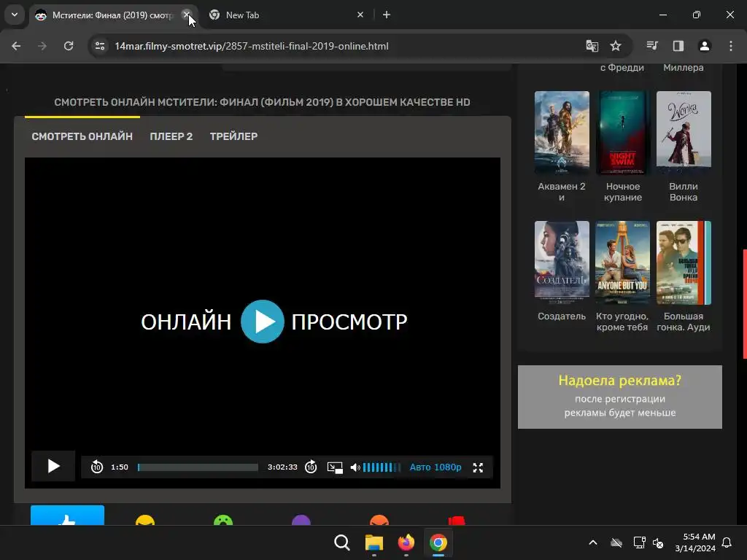The width and height of the screenshot is (747, 560).
Task: Open notifications bell icon
Action: (727, 542)
